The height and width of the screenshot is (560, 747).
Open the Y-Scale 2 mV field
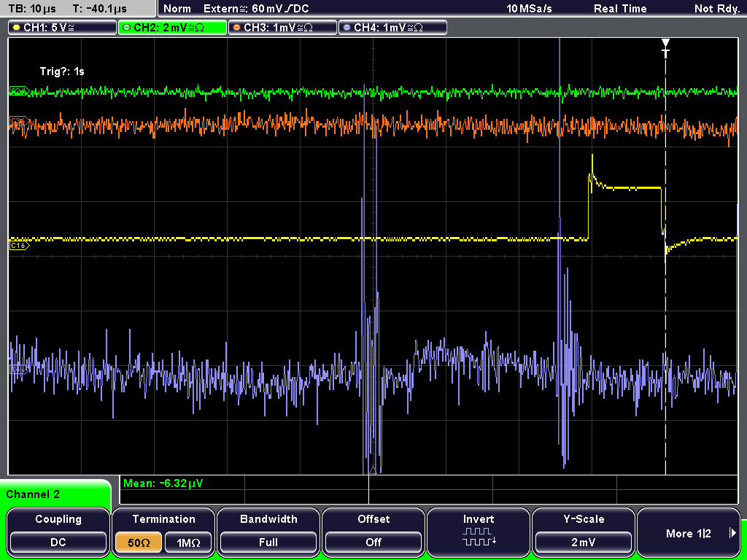click(583, 542)
